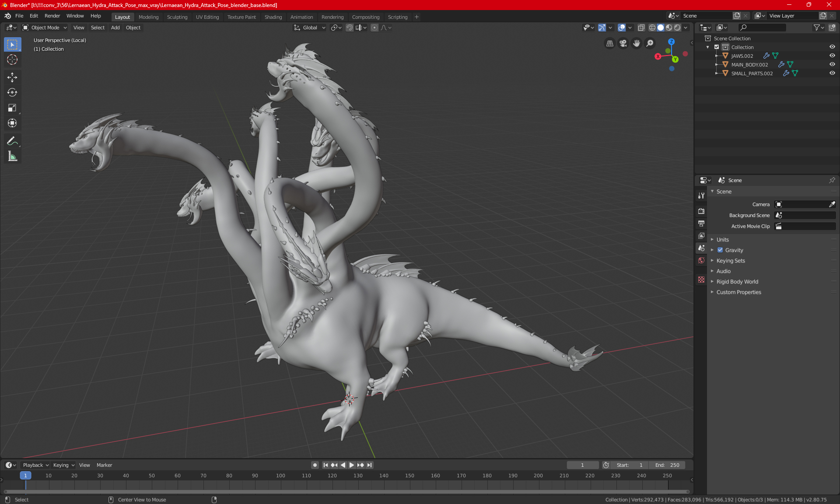This screenshot has height=504, width=840.
Task: Select the Transform tool
Action: tap(12, 123)
